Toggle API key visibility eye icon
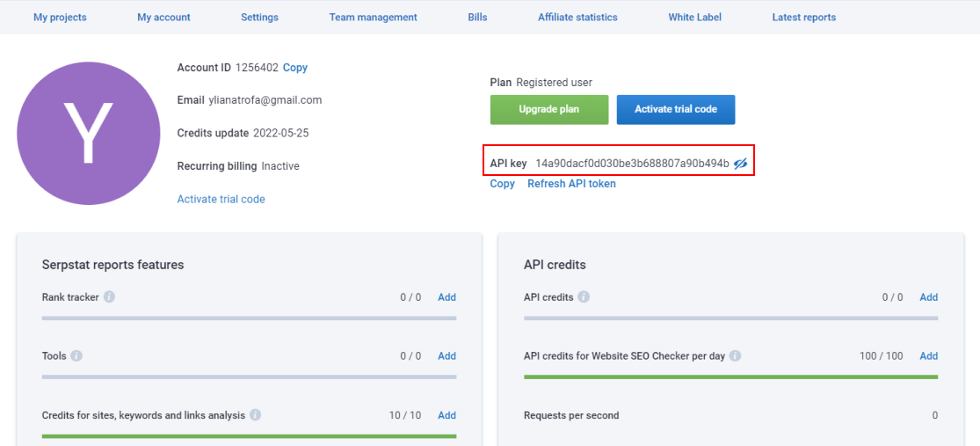 tap(741, 164)
